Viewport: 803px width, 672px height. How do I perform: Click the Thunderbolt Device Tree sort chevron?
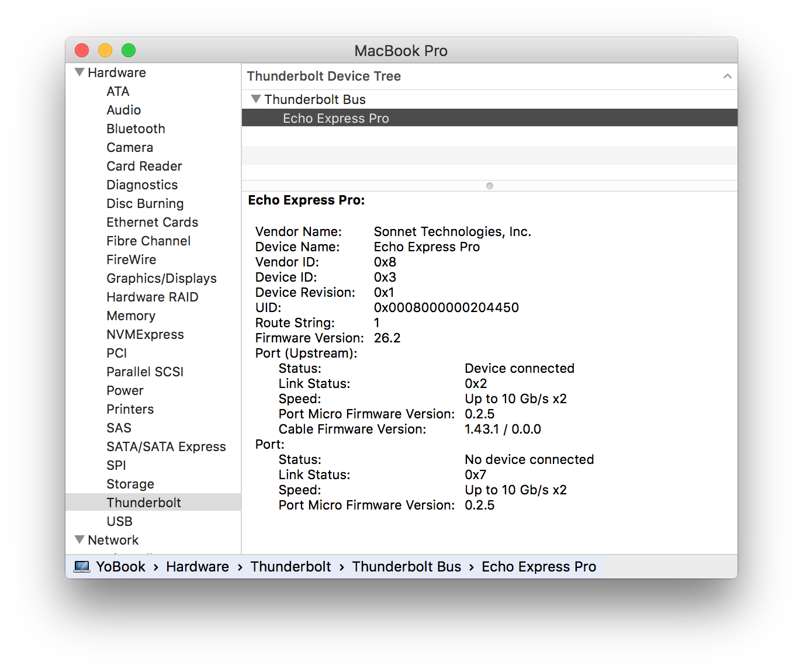click(727, 77)
